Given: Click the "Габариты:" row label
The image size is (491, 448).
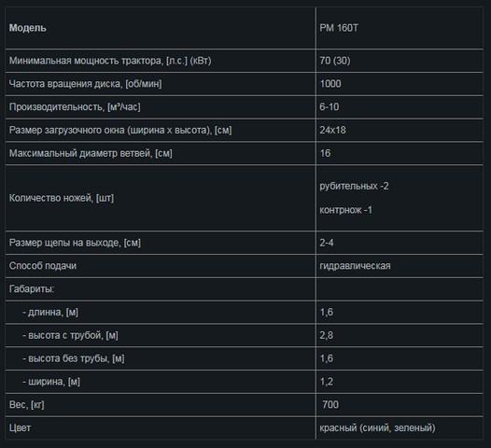Looking at the screenshot, I should [32, 289].
